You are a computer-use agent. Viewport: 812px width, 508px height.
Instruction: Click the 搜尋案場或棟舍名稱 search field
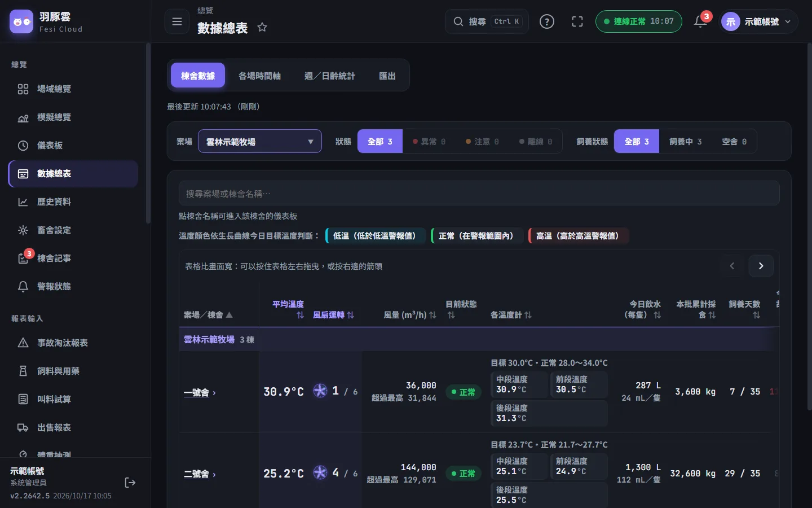click(479, 194)
